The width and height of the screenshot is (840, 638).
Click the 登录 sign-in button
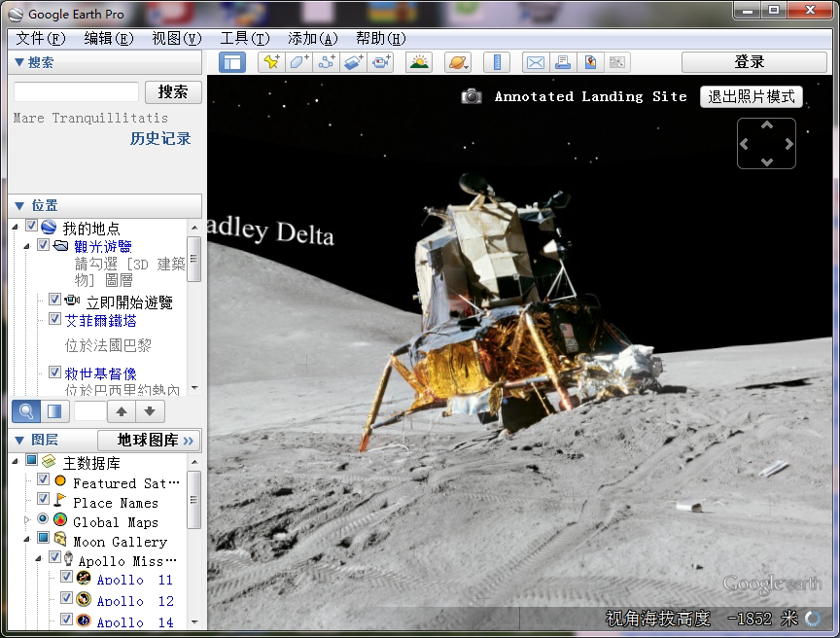754,62
